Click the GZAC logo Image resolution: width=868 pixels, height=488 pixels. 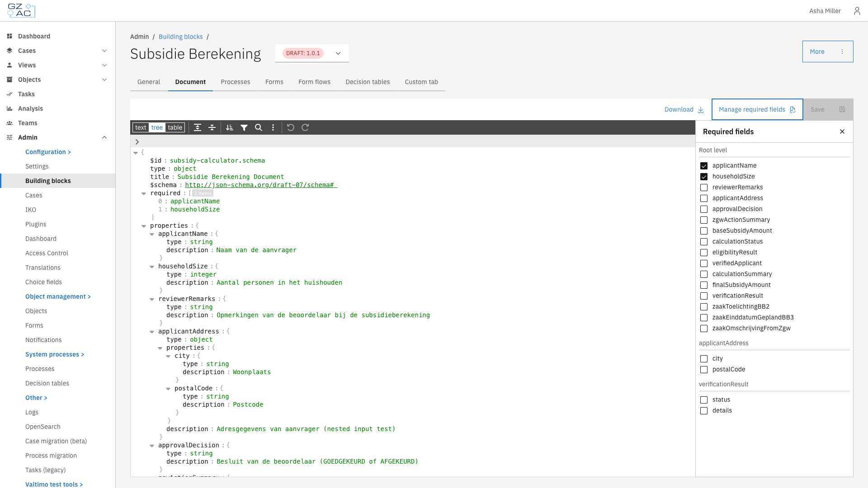21,10
